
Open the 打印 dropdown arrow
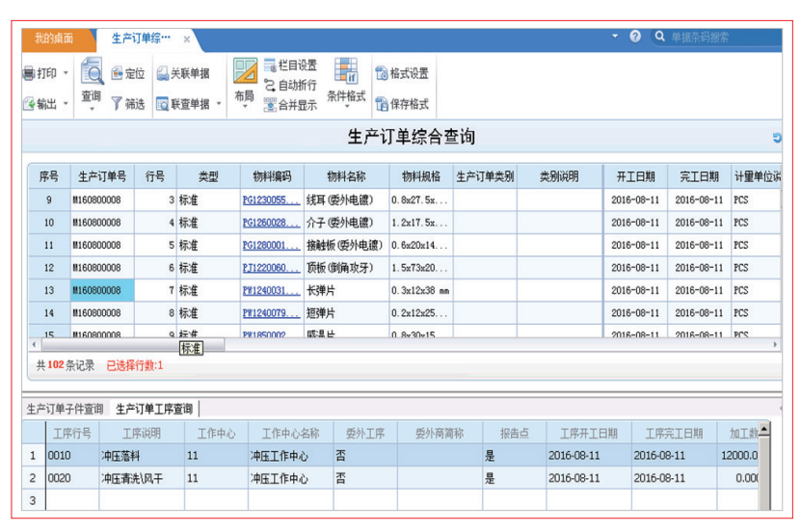tap(66, 73)
